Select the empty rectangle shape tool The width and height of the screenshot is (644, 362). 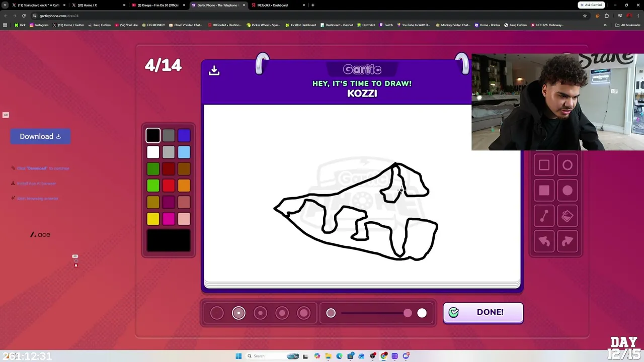(544, 165)
